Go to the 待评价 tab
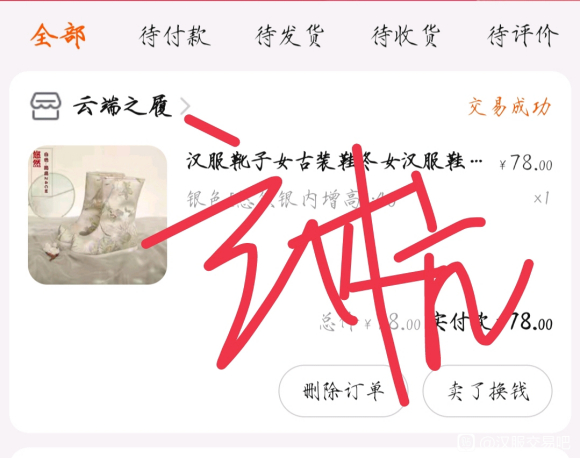This screenshot has height=458, width=580. point(522,36)
